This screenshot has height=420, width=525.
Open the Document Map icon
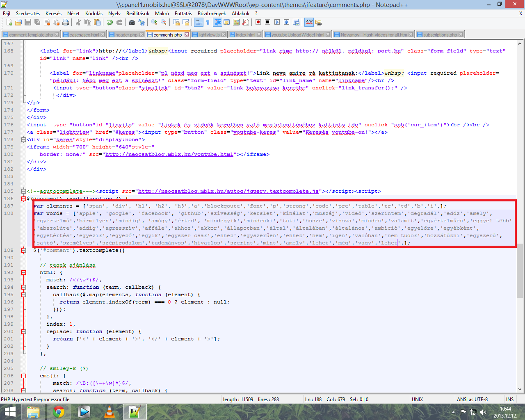(236, 22)
